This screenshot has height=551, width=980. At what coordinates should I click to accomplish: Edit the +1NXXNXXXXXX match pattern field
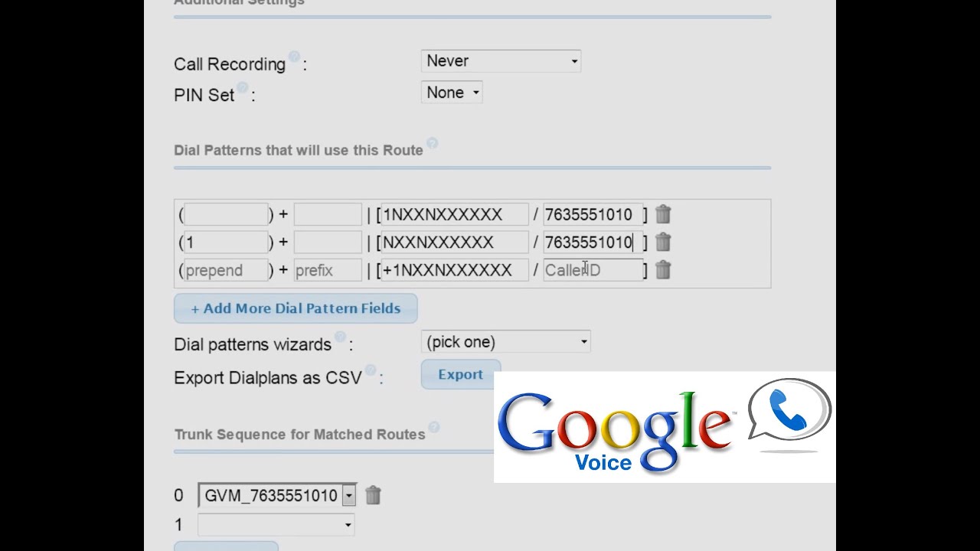click(455, 270)
